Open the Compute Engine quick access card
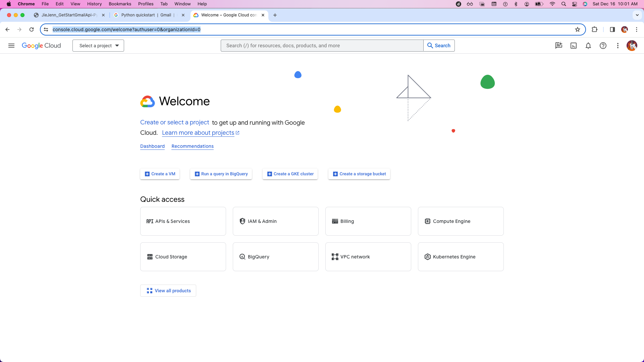The height and width of the screenshot is (362, 644). click(461, 221)
